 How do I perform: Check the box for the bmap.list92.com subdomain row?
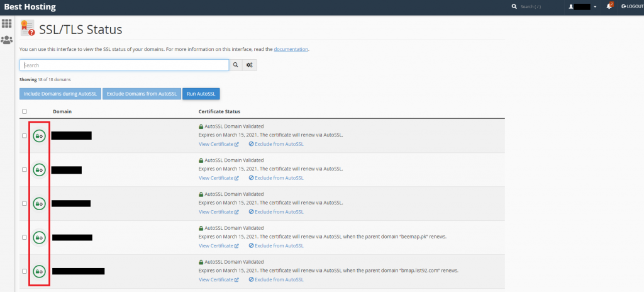point(25,271)
